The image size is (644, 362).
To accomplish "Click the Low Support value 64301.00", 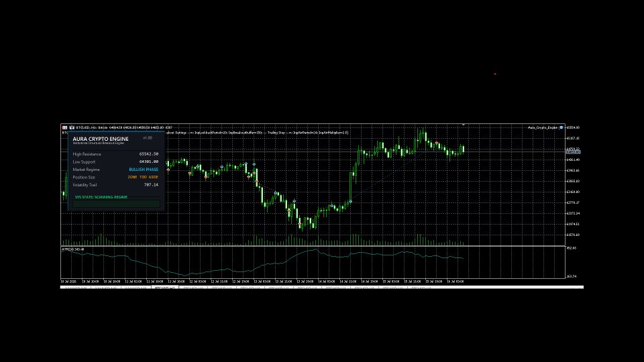I will click(149, 162).
